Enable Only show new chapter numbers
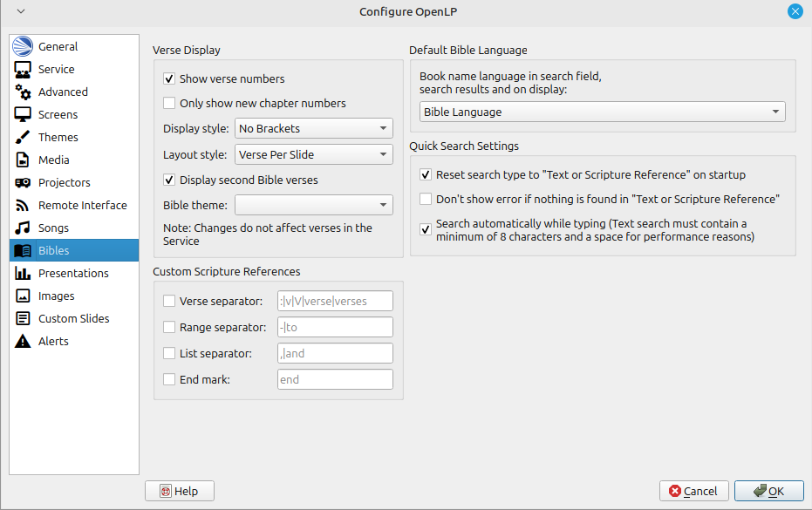This screenshot has width=812, height=510. (x=170, y=104)
